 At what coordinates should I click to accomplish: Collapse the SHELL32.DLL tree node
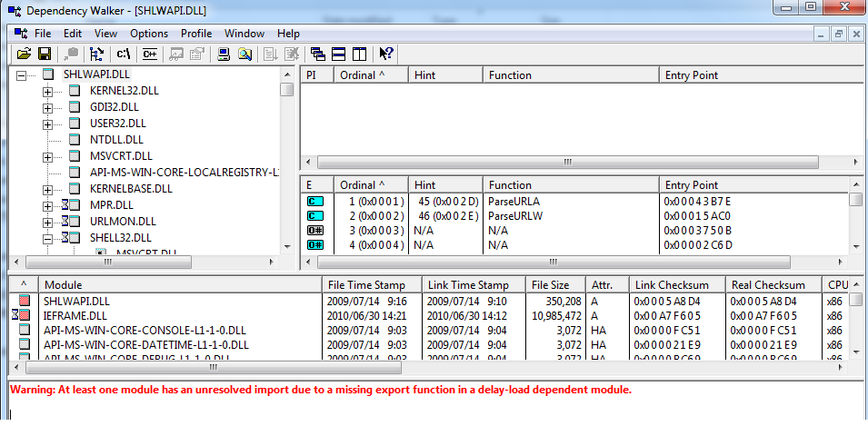click(48, 238)
